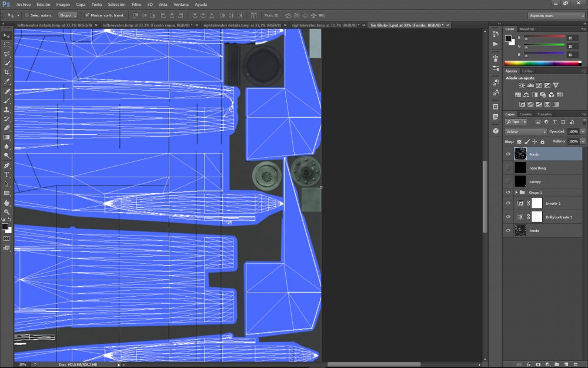
Task: Open the Opacidad slider dropdown arrow
Action: pyautogui.click(x=583, y=131)
